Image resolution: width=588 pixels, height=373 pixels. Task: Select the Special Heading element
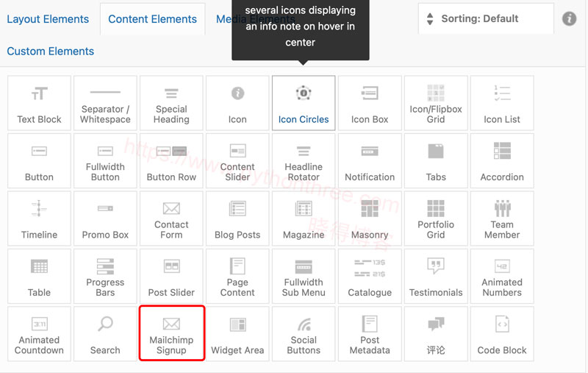(x=171, y=103)
